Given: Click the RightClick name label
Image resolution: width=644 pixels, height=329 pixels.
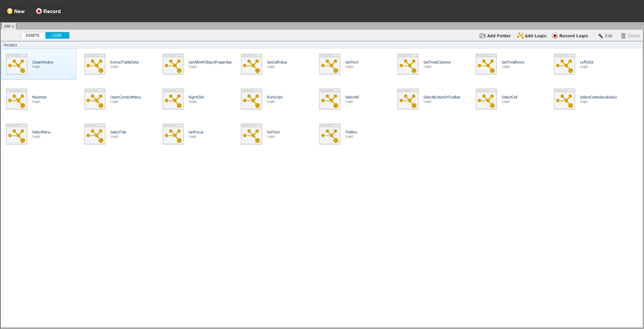Looking at the screenshot, I should click(x=196, y=97).
